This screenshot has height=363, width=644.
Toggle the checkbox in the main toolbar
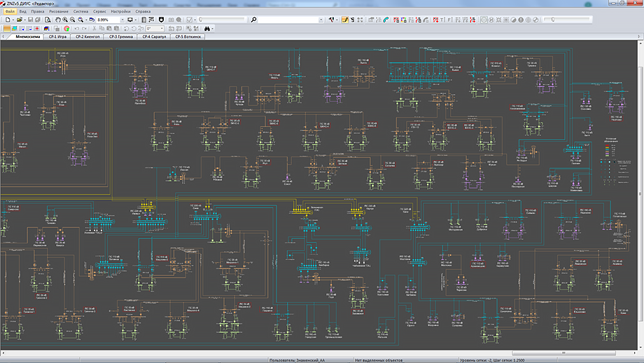pos(190,20)
